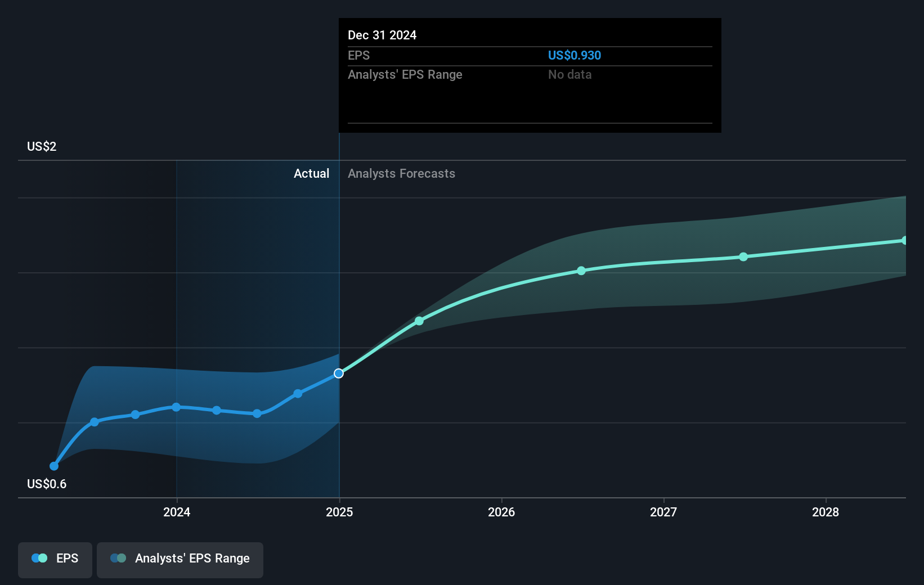Select the mid-2027 forecast data point

click(x=743, y=256)
